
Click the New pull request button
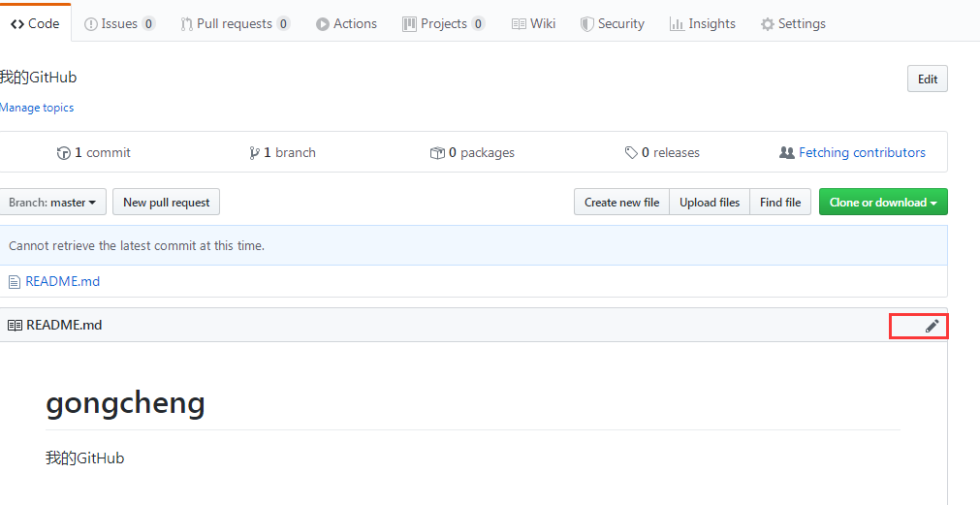coord(167,202)
